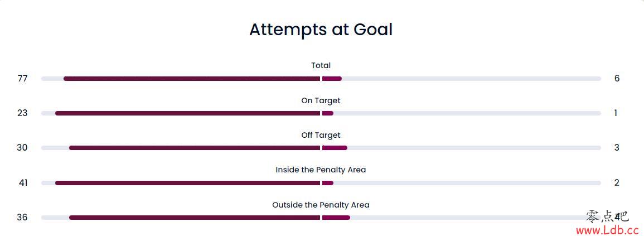Click the left value 41
644x236 pixels.
23,182
